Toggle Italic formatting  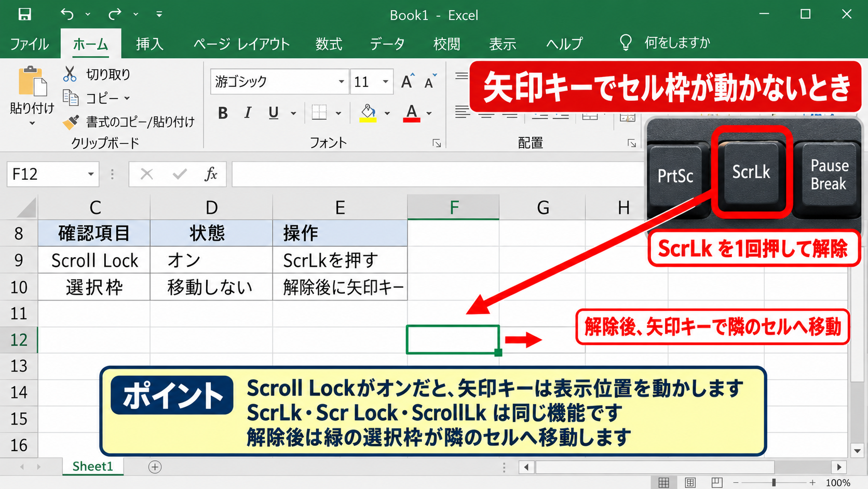[248, 113]
